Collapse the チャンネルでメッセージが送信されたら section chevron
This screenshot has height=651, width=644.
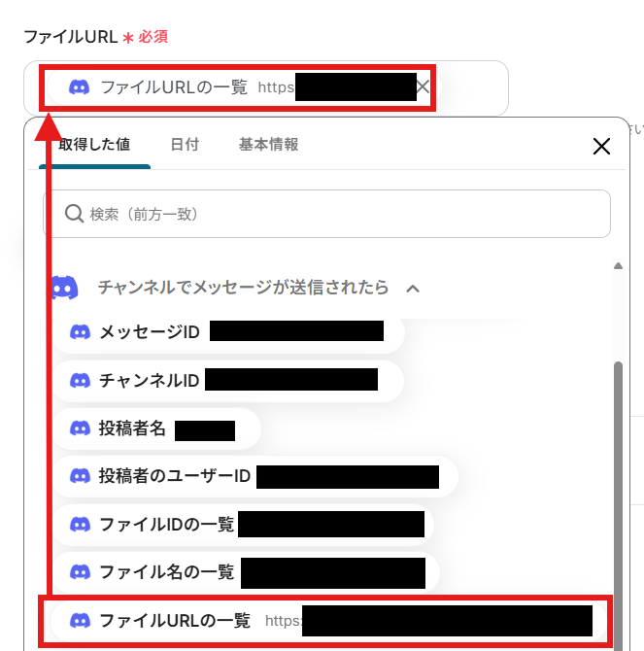(x=413, y=289)
